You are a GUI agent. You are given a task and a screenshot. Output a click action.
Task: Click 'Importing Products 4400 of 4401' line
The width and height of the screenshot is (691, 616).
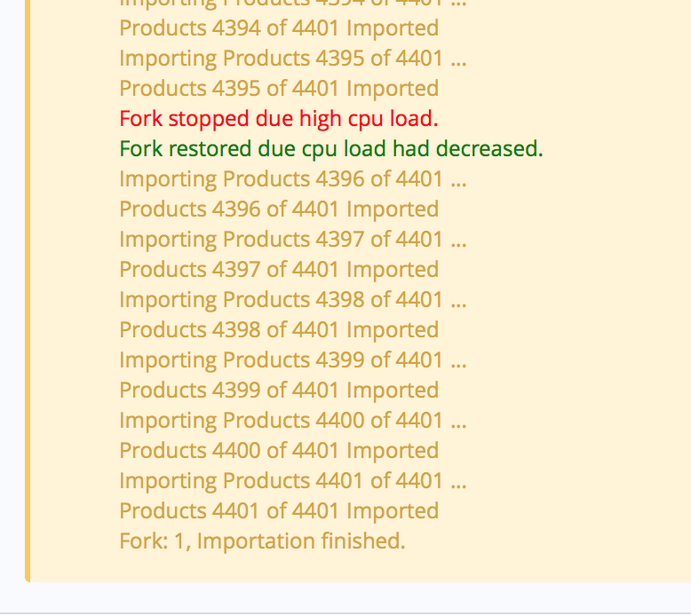click(292, 421)
